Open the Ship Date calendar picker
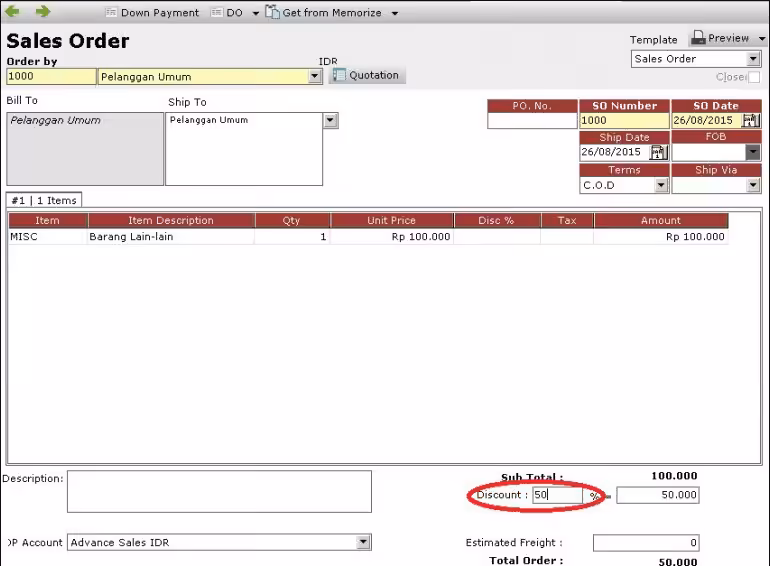This screenshot has height=566, width=770. pyautogui.click(x=659, y=152)
